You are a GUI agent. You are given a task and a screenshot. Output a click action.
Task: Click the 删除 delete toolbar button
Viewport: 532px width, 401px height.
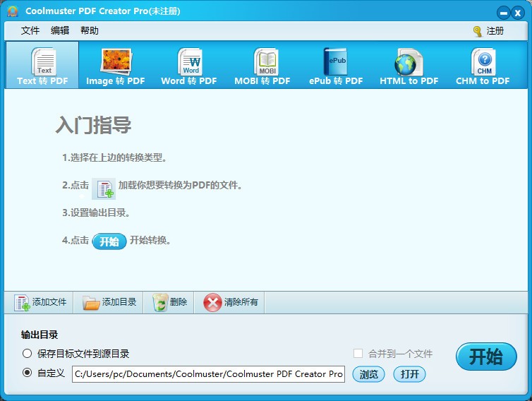coord(169,302)
